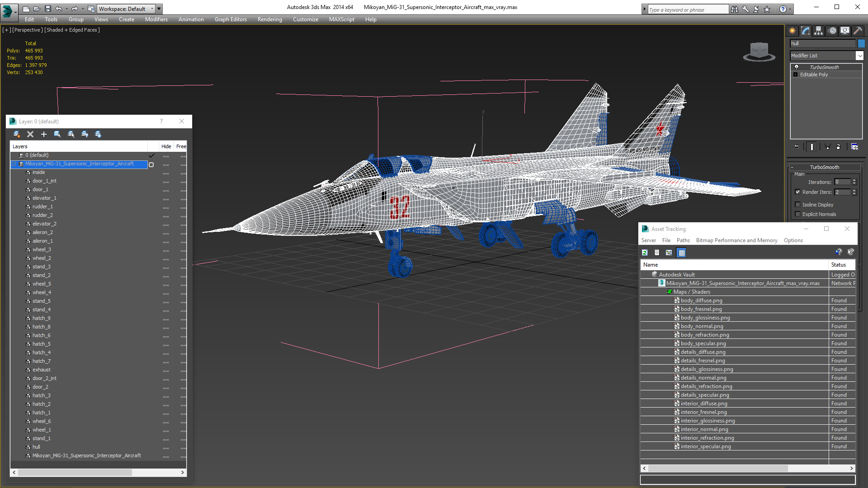Open Bitmap Performance and Memory menu

(x=736, y=240)
